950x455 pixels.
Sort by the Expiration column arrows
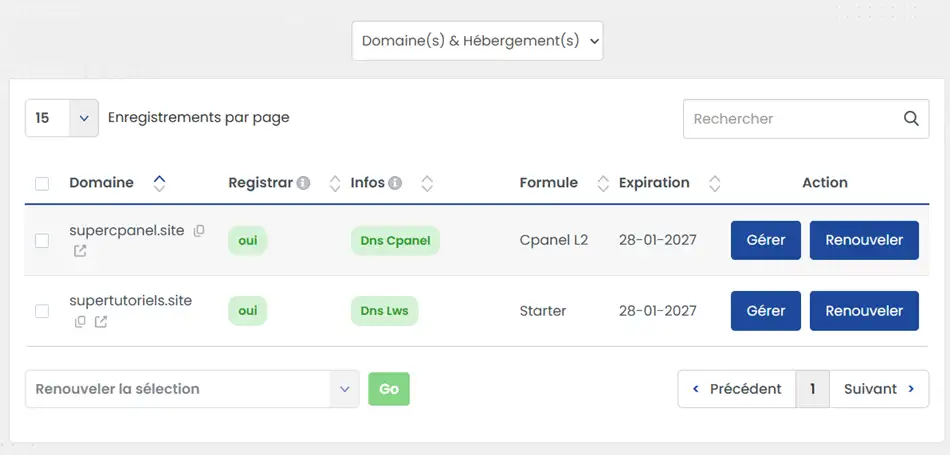[x=715, y=183]
